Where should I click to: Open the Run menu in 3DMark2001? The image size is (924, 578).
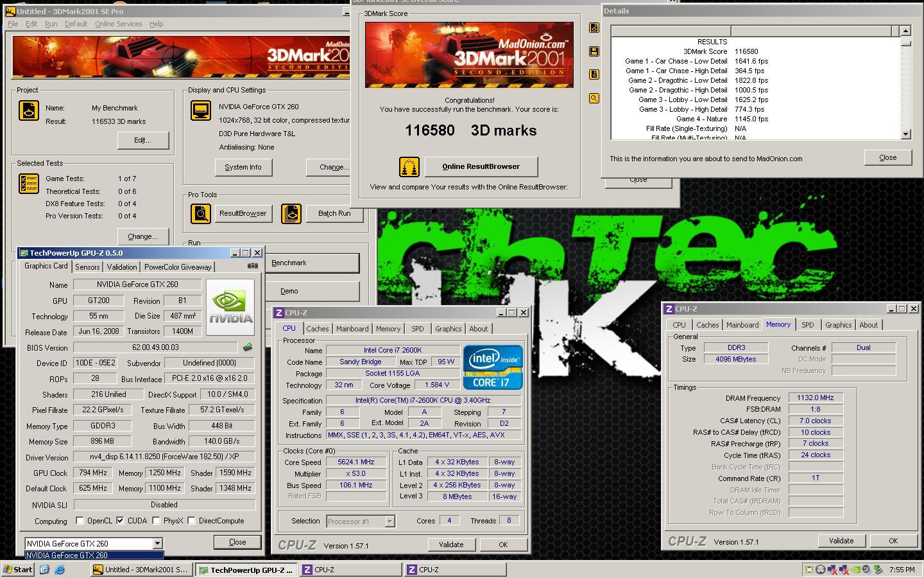click(x=51, y=24)
